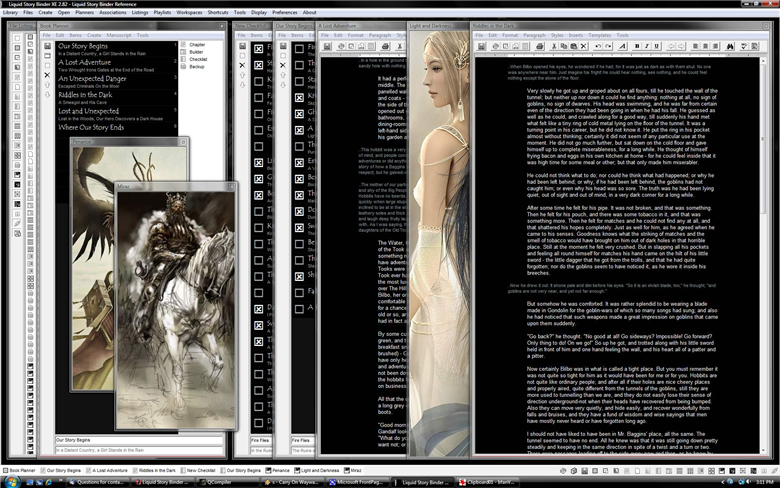Click description field 'In a Distant Country'
Viewport: 780px width, 488px height.
pos(139,450)
